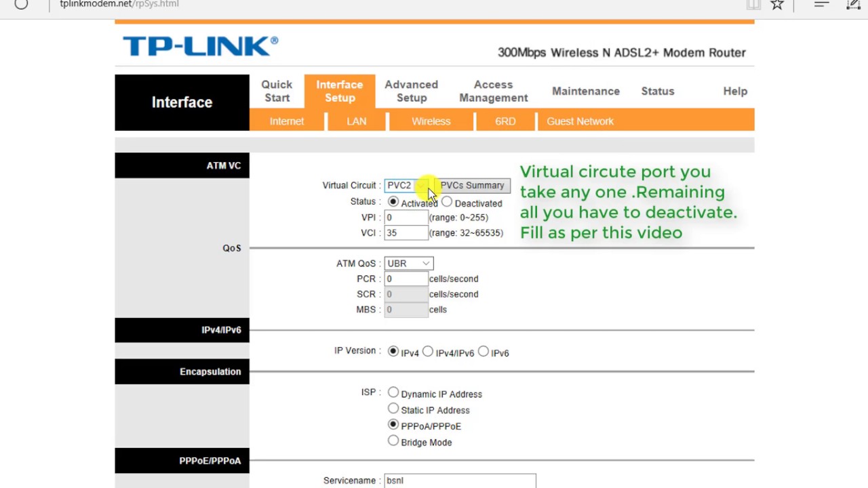This screenshot has width=868, height=488.
Task: Open the ATM QoS UBR dropdown
Action: pos(408,263)
